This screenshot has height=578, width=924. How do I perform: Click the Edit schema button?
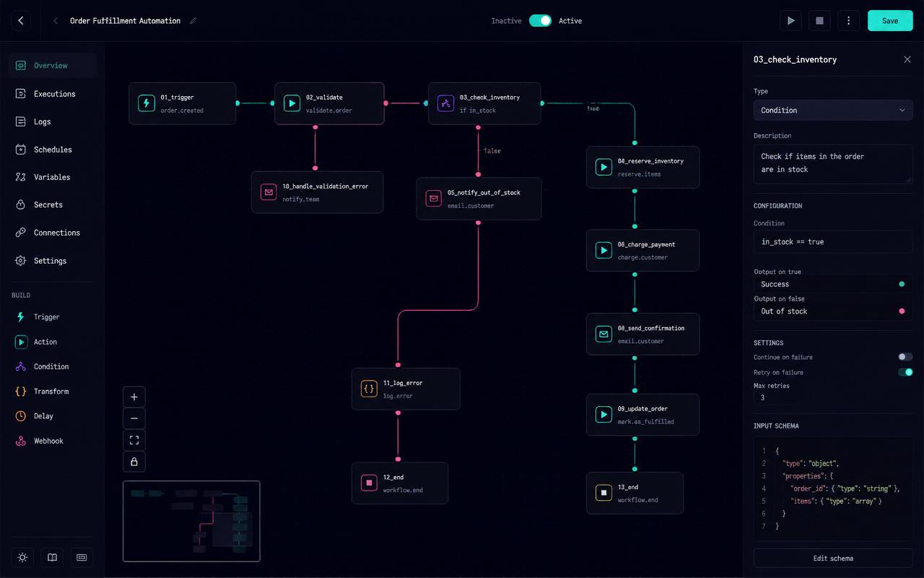pos(833,558)
